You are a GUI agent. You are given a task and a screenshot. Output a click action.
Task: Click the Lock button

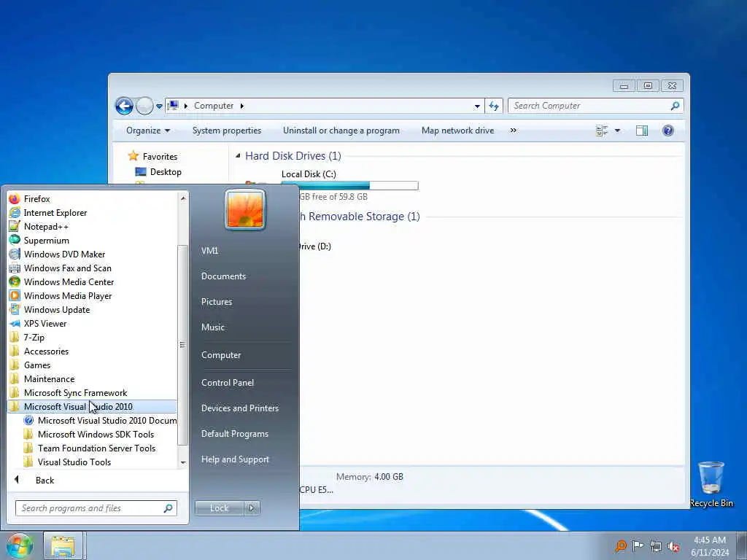219,508
